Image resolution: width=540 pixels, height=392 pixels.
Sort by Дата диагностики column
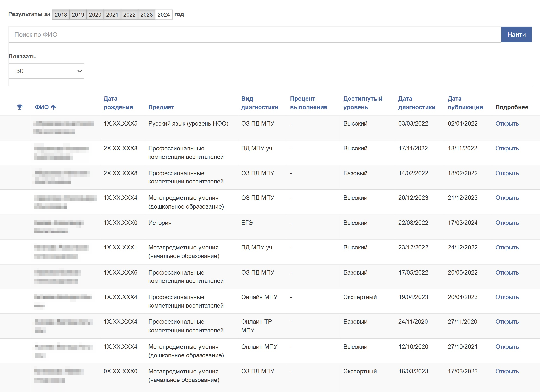(x=417, y=103)
